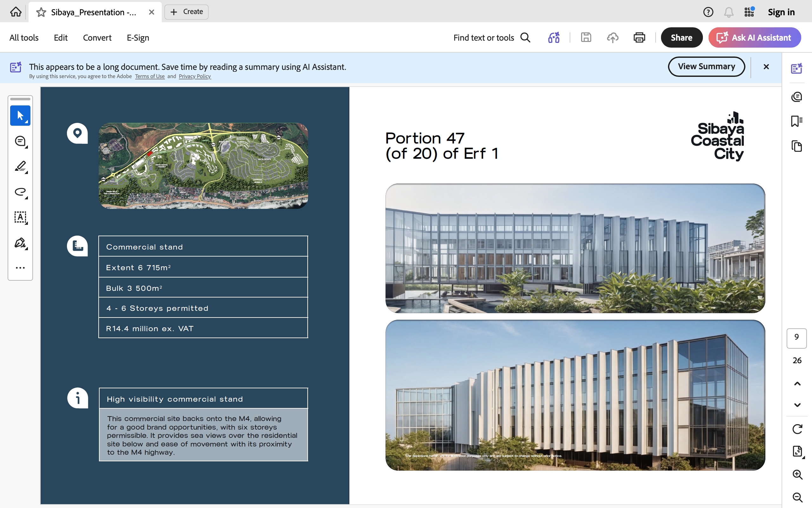Star the Sibaya_Presentation document tab
This screenshot has width=812, height=508.
point(41,12)
